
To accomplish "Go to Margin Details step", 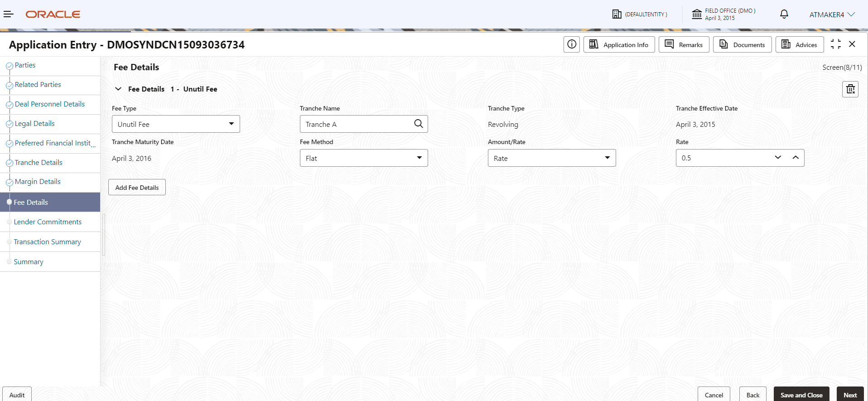I will (x=38, y=182).
